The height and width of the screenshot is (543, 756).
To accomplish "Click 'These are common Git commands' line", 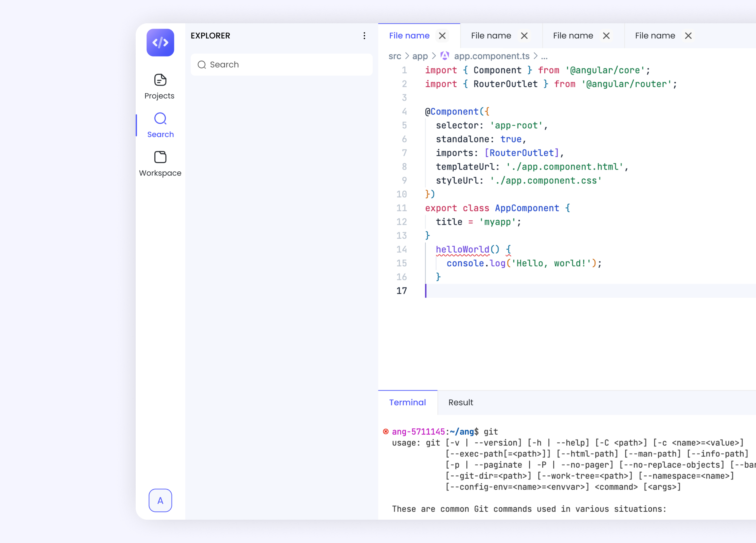I will [529, 509].
